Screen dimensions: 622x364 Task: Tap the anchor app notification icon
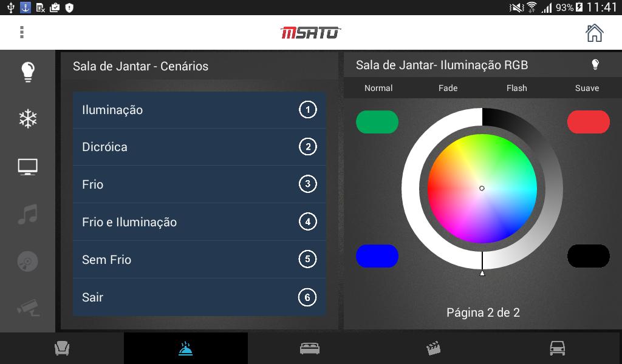(x=26, y=7)
